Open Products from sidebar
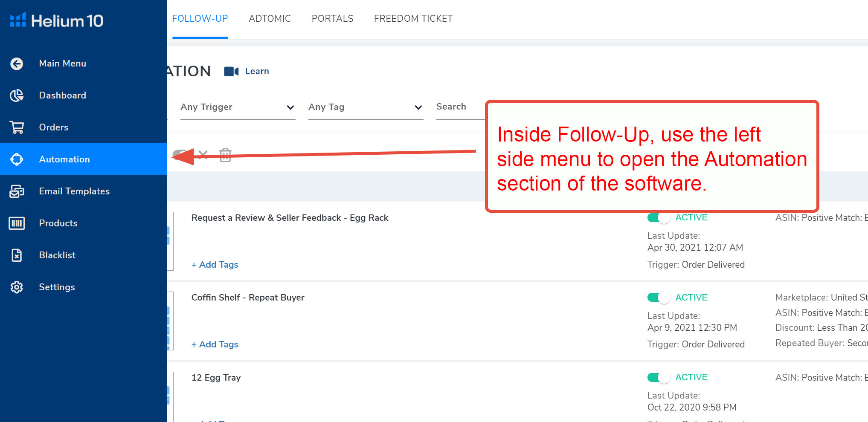The height and width of the screenshot is (422, 868). pyautogui.click(x=84, y=223)
